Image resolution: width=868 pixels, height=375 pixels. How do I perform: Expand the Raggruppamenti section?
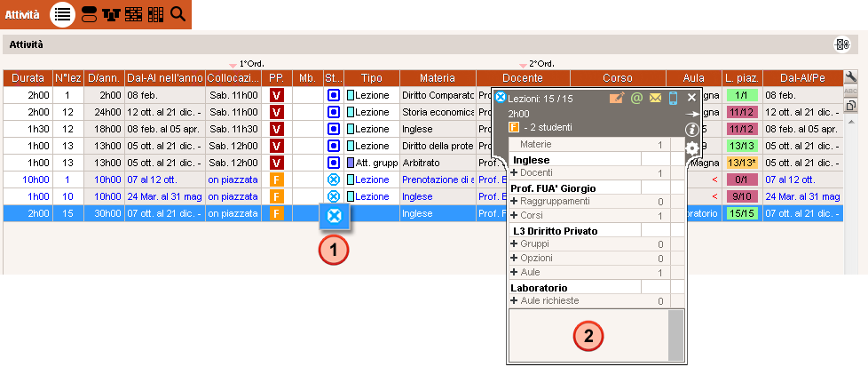tap(515, 201)
